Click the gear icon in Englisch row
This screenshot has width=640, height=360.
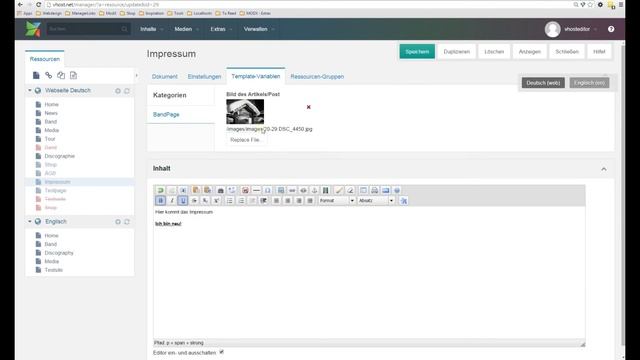tap(118, 222)
